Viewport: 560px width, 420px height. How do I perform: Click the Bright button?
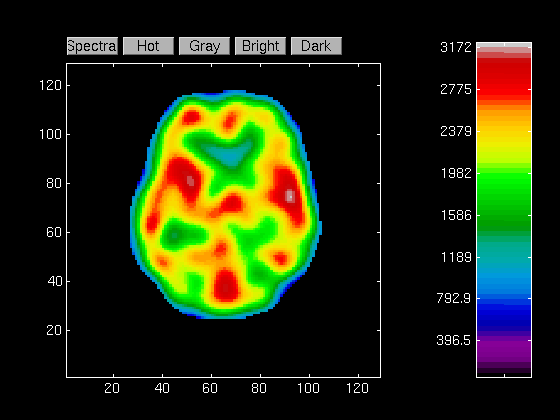[x=260, y=46]
